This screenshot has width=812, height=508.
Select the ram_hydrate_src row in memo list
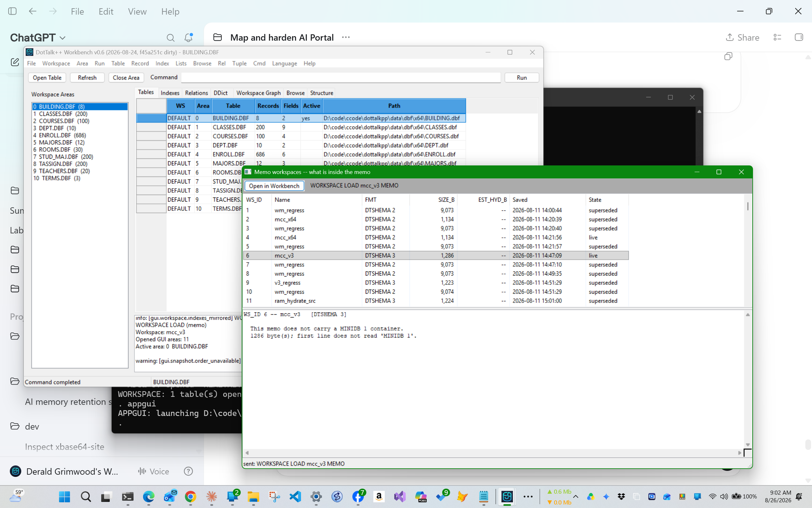click(x=435, y=301)
